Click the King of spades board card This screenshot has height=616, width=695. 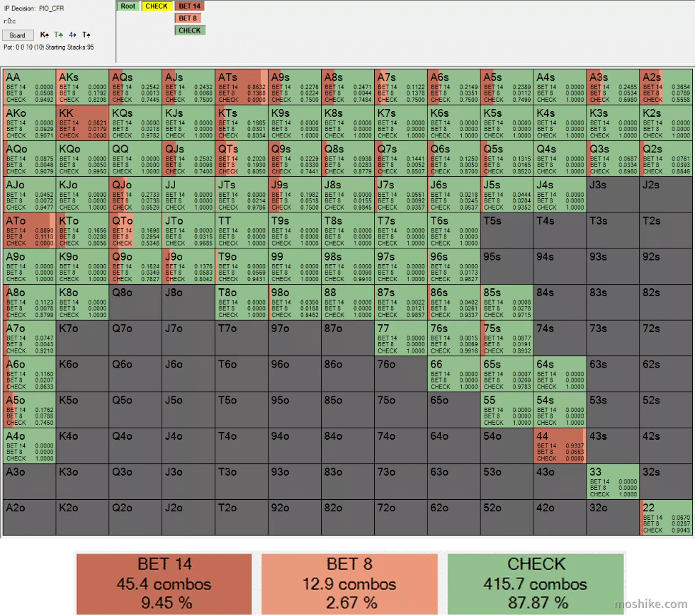45,35
